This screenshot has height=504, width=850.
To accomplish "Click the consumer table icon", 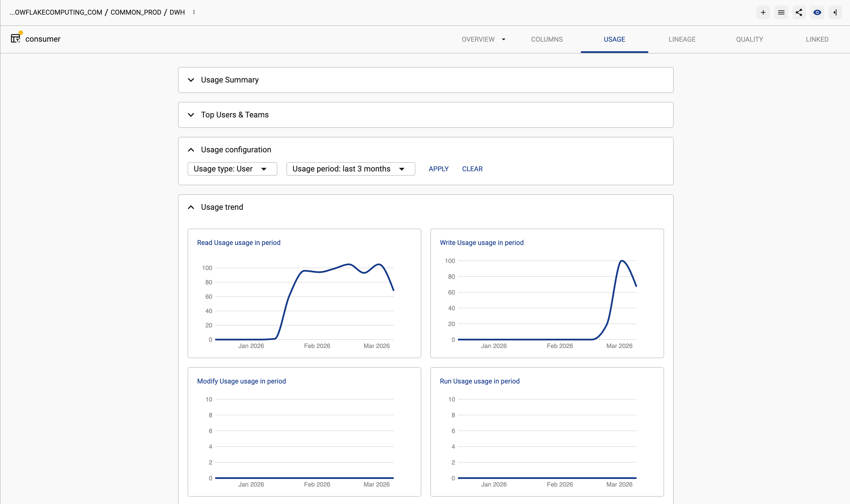I will point(15,38).
